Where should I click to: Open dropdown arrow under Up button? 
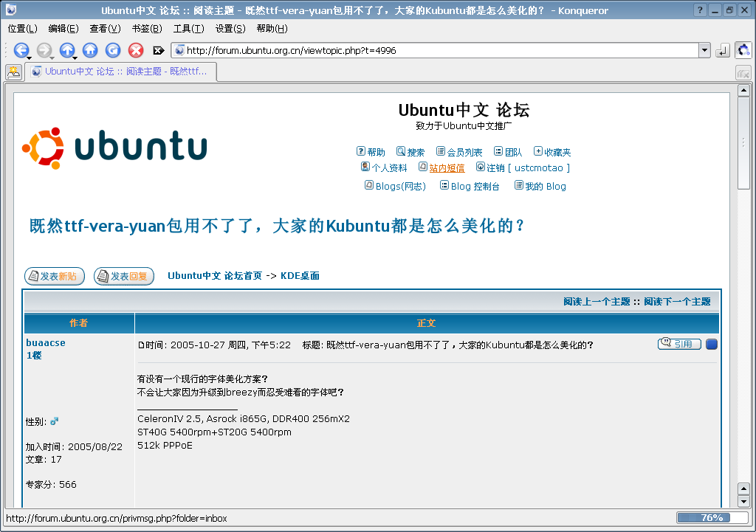click(75, 58)
